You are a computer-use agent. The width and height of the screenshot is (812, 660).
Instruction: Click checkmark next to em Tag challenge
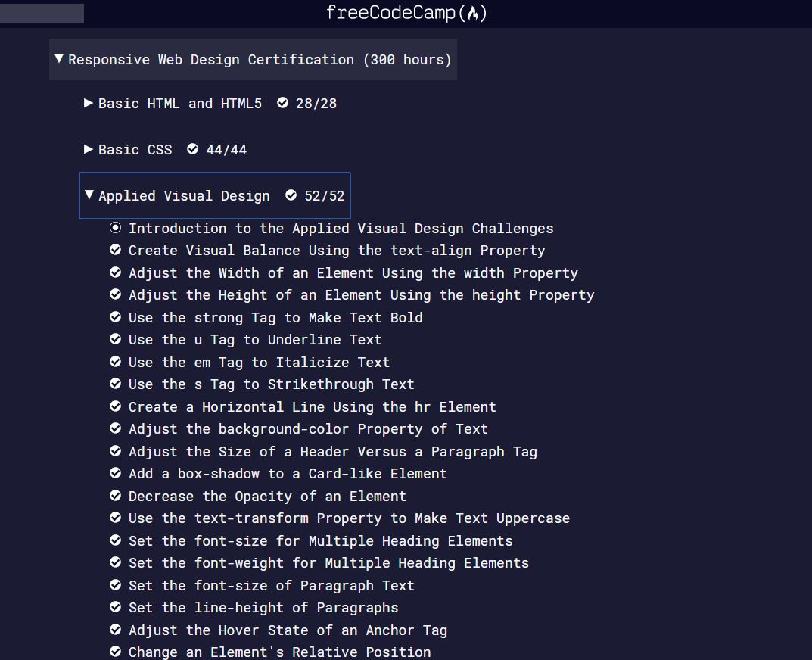pos(116,361)
